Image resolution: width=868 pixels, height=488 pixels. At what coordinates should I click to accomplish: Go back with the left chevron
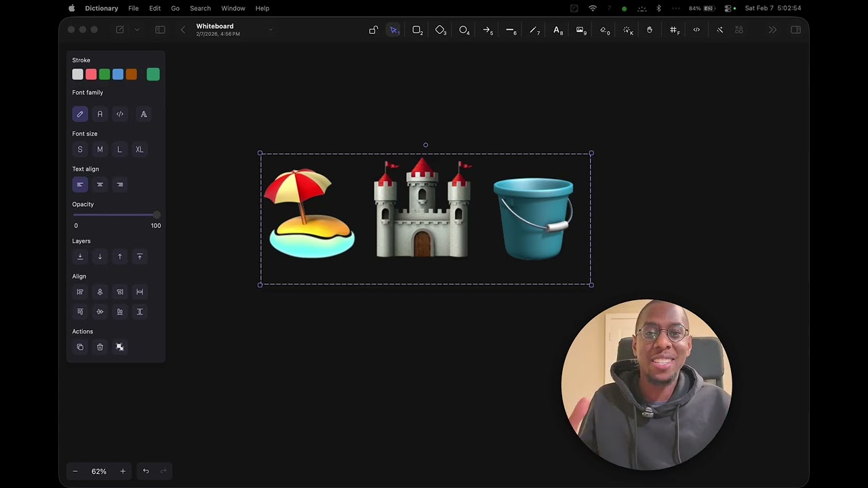pyautogui.click(x=182, y=30)
